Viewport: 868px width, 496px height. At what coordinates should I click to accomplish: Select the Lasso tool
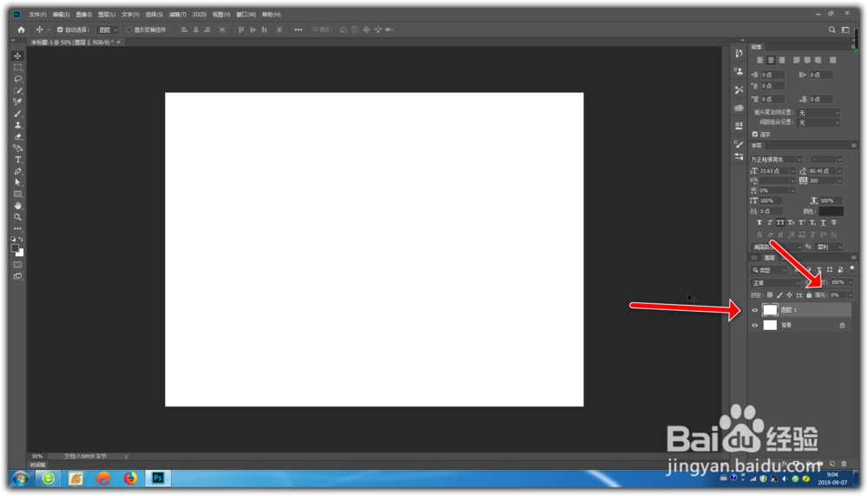(x=17, y=79)
